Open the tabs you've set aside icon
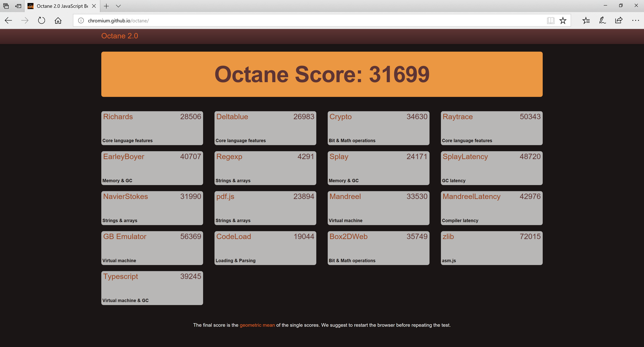This screenshot has width=644, height=347. [6, 6]
